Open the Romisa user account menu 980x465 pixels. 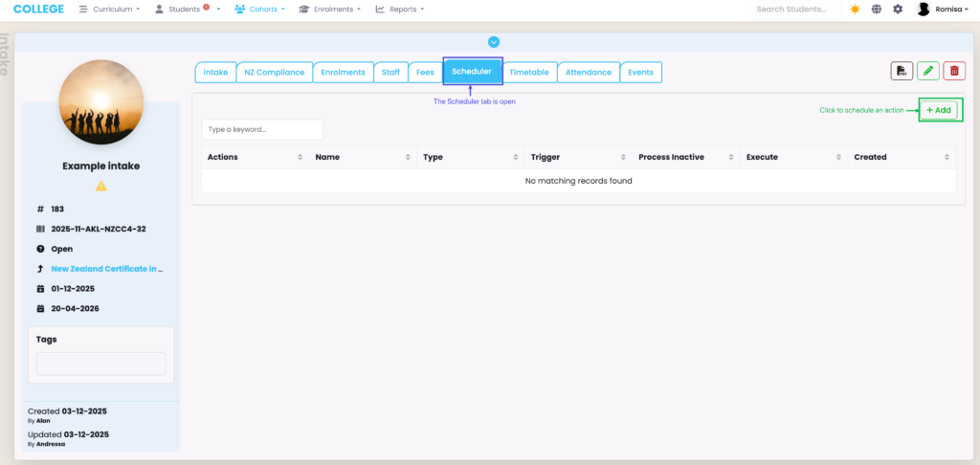(935, 10)
